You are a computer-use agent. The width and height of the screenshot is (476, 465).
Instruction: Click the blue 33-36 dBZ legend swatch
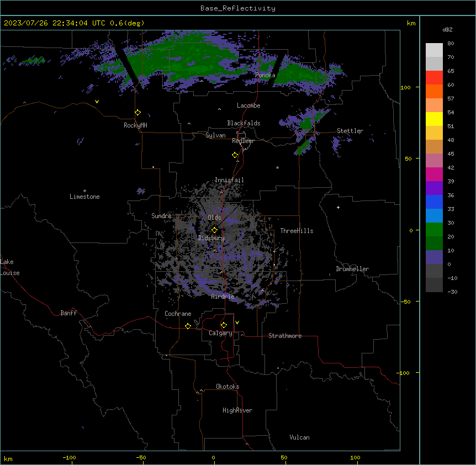click(x=434, y=202)
